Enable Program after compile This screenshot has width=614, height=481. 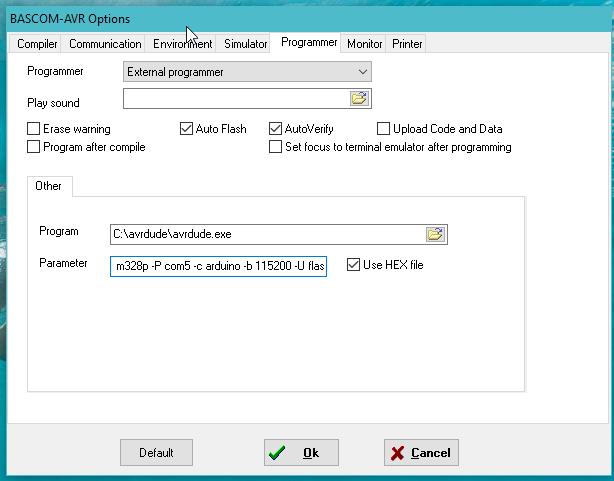pos(34,147)
